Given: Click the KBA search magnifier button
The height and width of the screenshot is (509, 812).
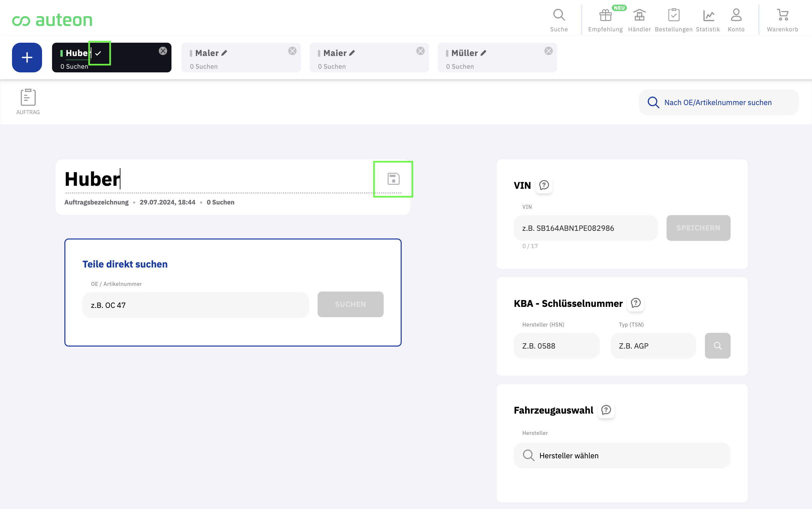Looking at the screenshot, I should click(x=717, y=346).
